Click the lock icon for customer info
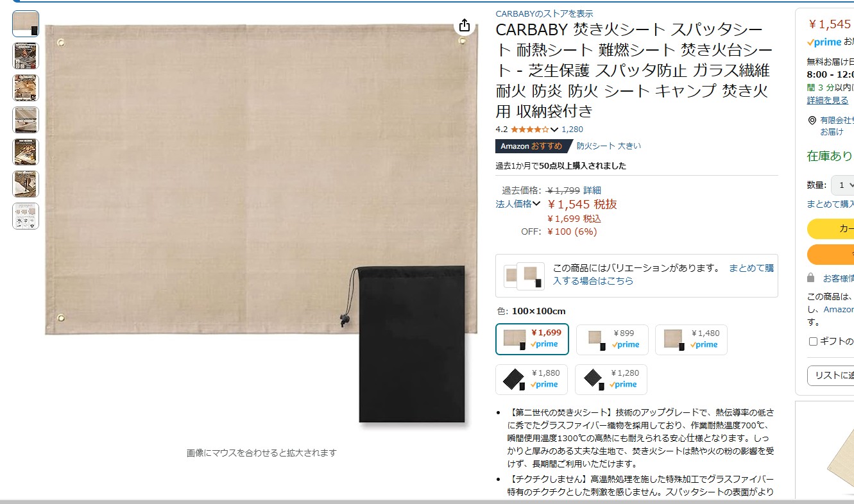 click(x=811, y=278)
